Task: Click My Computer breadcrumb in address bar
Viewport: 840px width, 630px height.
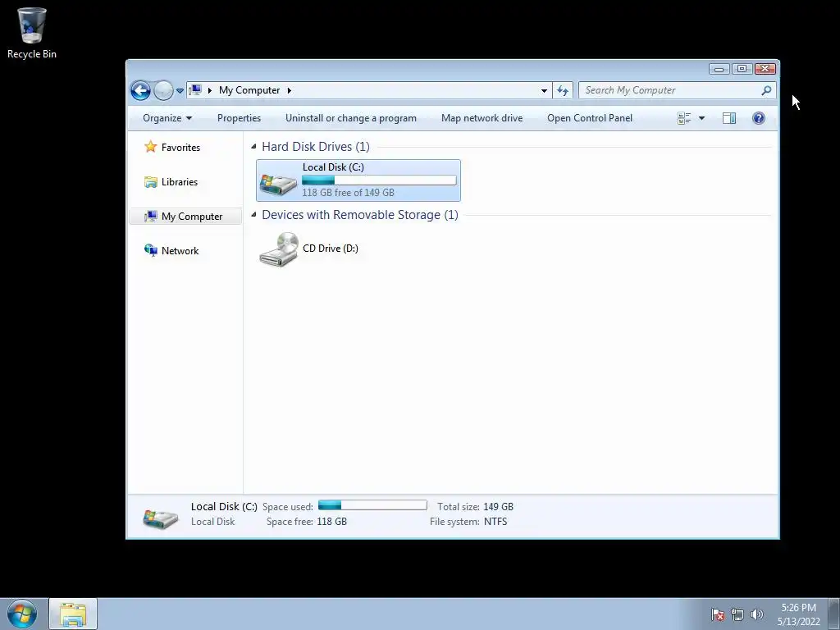Action: click(249, 90)
